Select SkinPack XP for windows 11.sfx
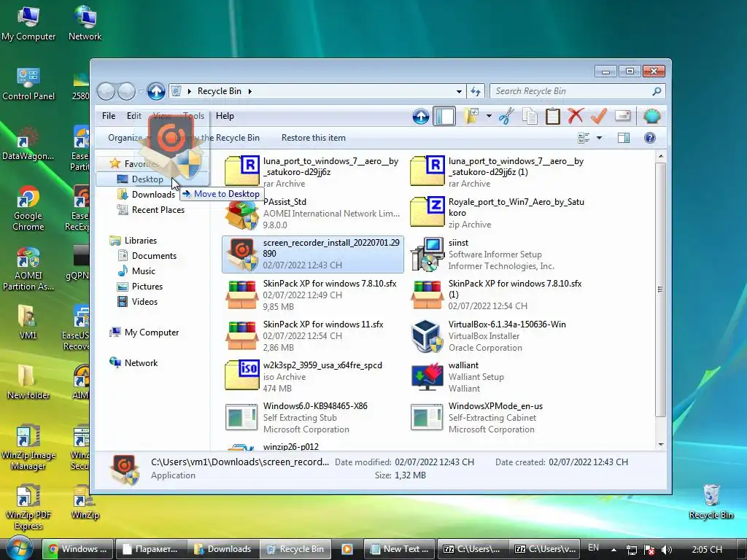This screenshot has width=747, height=560. [312, 335]
